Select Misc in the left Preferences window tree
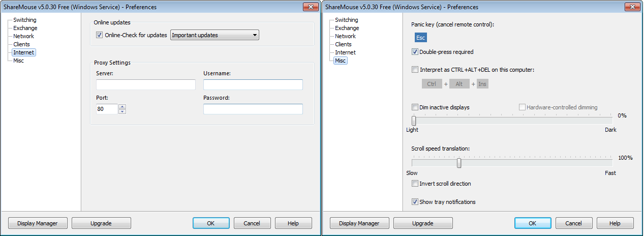Viewport: 644px width, 236px height. pyautogui.click(x=18, y=61)
